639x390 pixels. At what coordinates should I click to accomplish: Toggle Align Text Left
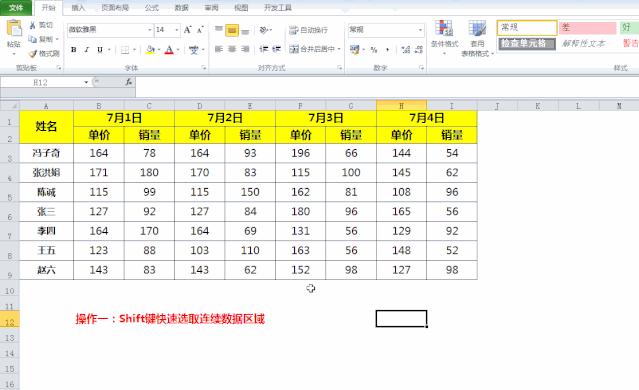pos(219,49)
